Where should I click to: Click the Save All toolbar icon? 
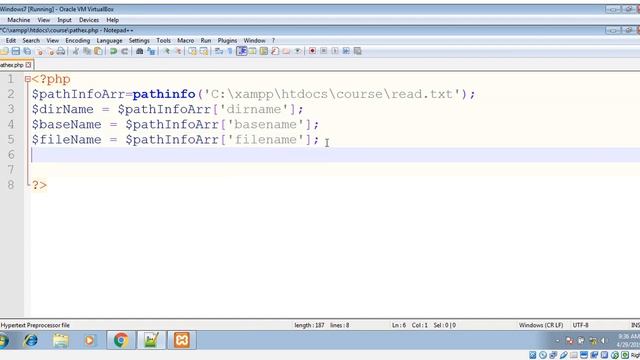pos(27,51)
